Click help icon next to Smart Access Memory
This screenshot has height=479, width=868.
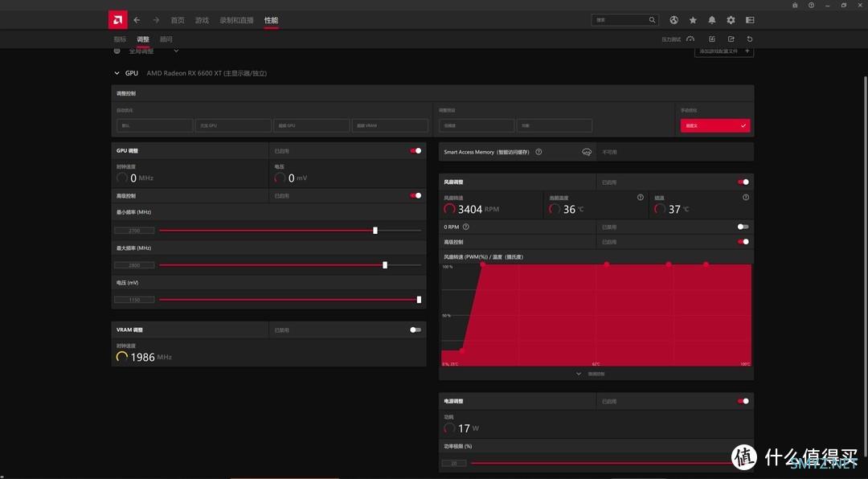click(538, 152)
